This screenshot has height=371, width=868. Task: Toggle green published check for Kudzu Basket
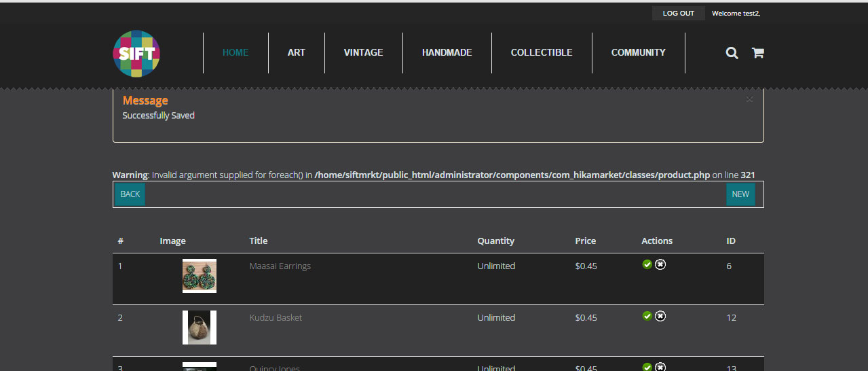(x=647, y=316)
